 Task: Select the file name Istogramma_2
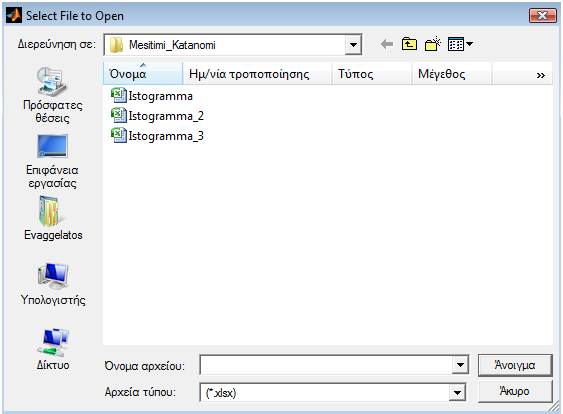[166, 116]
